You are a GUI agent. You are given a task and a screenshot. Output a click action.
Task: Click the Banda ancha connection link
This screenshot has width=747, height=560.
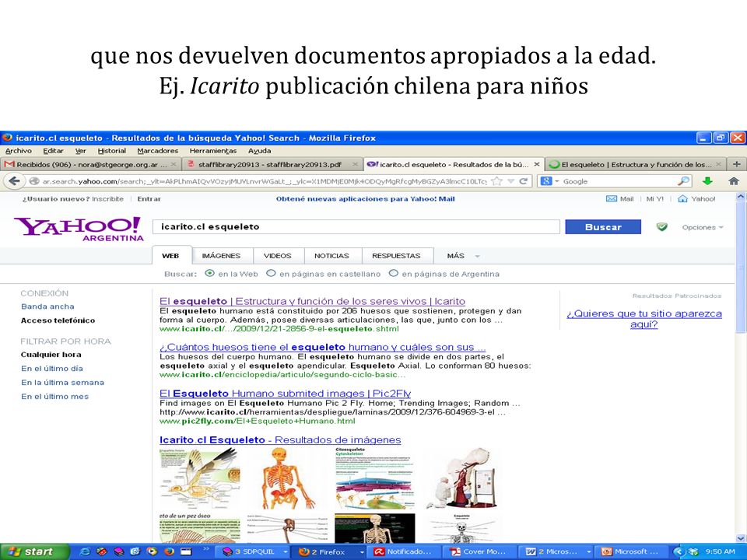click(x=47, y=306)
